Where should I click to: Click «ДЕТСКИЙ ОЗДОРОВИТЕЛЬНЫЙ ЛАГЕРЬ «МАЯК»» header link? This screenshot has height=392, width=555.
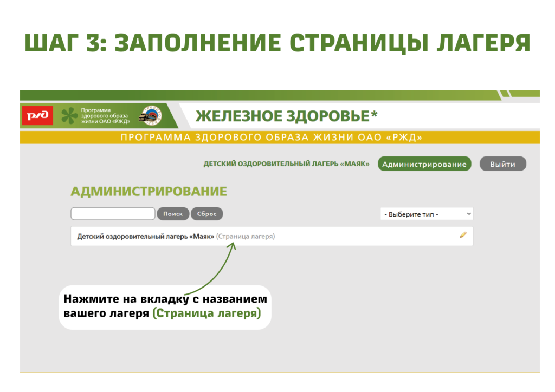(286, 164)
